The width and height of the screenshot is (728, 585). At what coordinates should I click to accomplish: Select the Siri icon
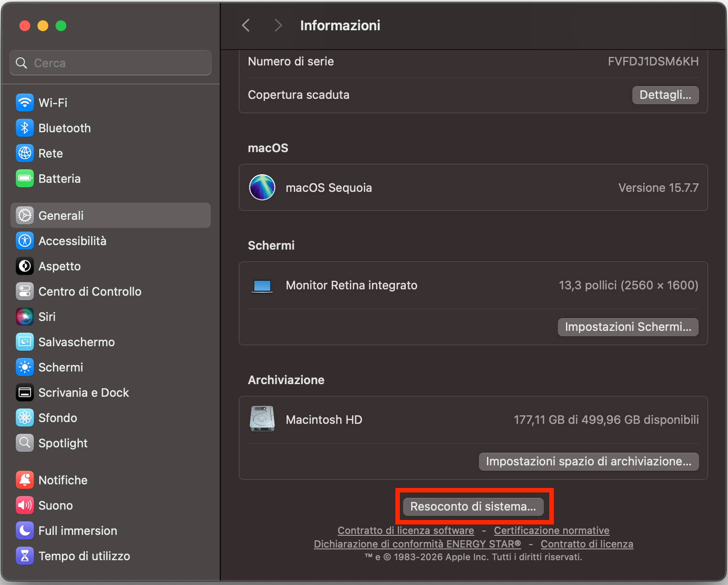pyautogui.click(x=25, y=316)
